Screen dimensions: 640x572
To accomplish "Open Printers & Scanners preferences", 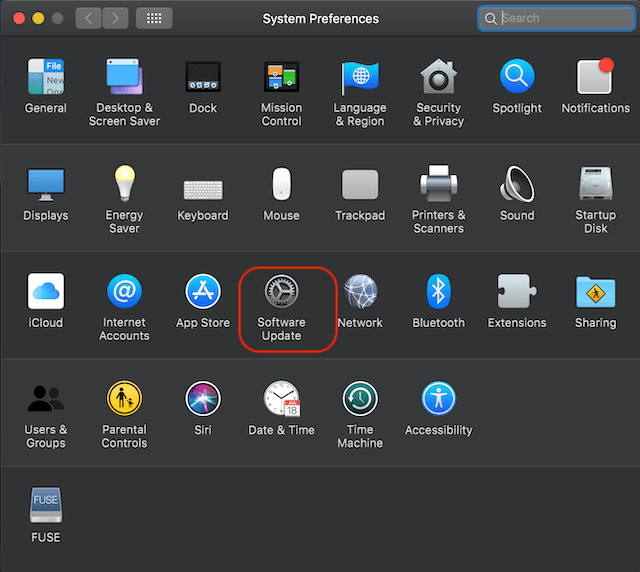I will click(x=438, y=185).
